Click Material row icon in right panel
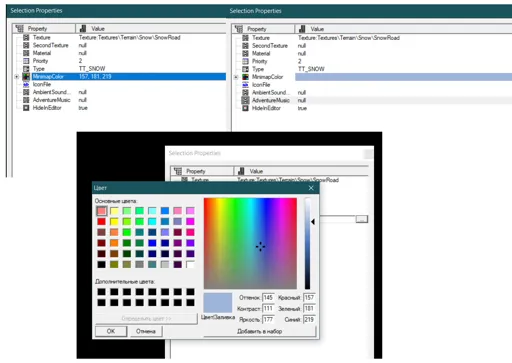 tap(245, 53)
